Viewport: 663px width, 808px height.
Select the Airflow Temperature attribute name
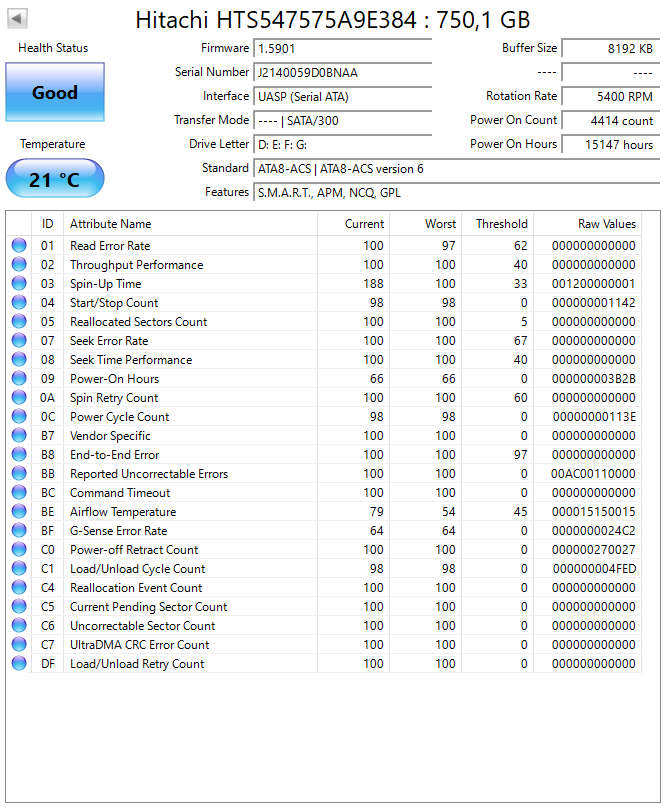123,512
